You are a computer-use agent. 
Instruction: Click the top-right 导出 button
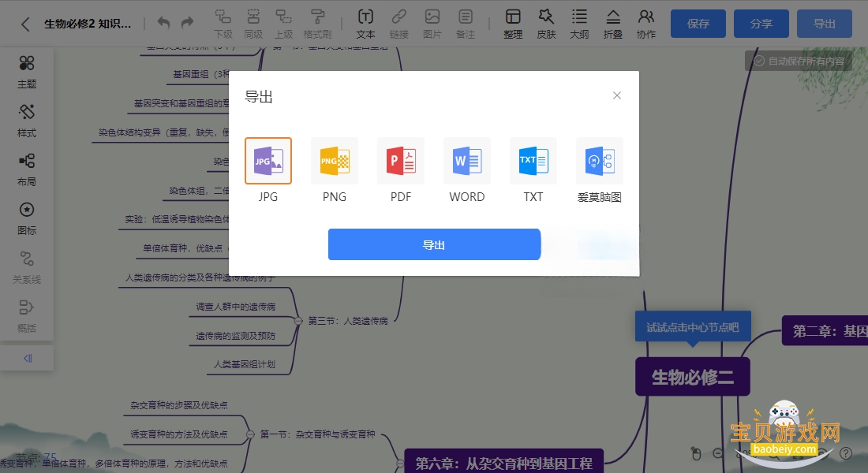click(x=825, y=24)
